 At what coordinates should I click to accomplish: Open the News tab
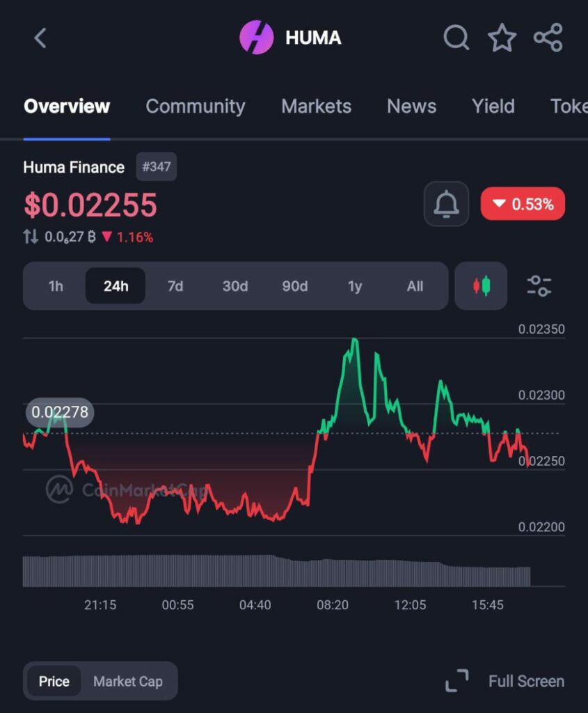pos(412,106)
